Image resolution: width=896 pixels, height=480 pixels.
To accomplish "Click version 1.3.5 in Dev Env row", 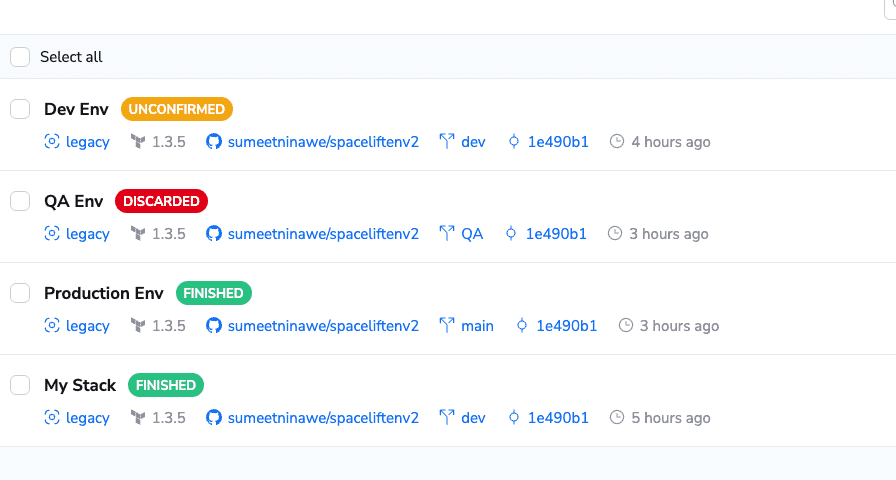I will (169, 142).
